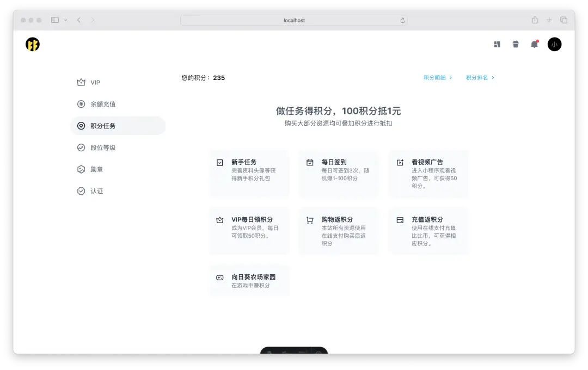Click the shopping cart icon in header
588x370 pixels.
coord(516,44)
